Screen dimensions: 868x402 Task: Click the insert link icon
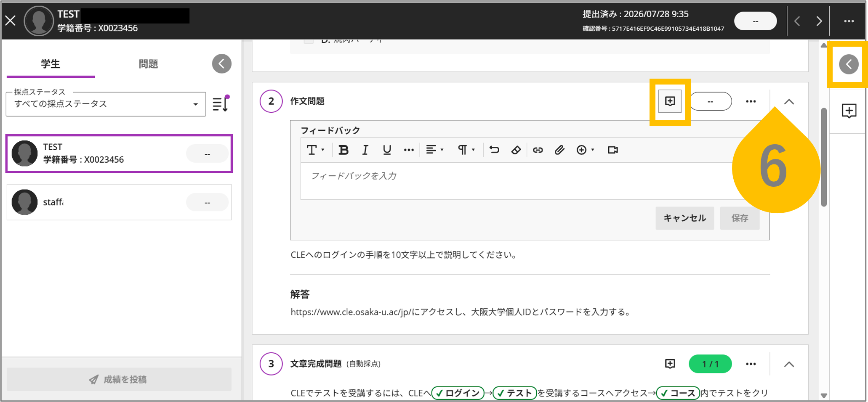coord(538,150)
